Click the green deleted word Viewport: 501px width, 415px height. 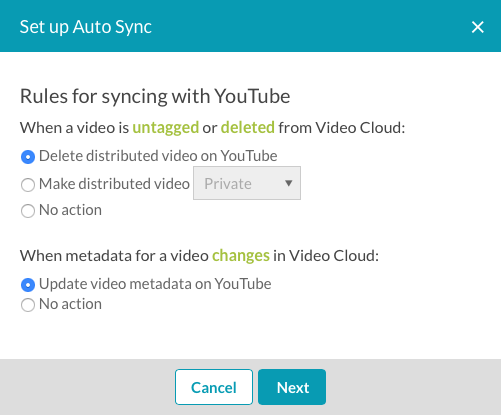(248, 127)
